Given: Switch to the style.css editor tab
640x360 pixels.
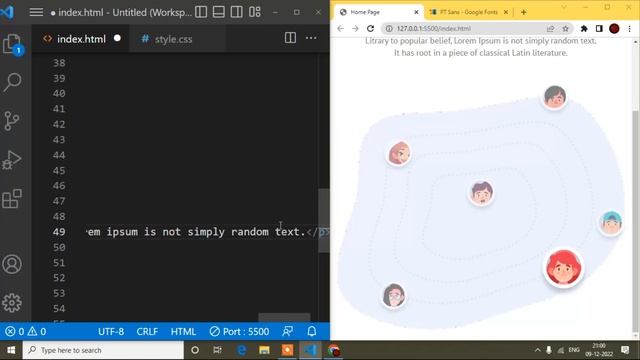Looking at the screenshot, I should coord(173,39).
